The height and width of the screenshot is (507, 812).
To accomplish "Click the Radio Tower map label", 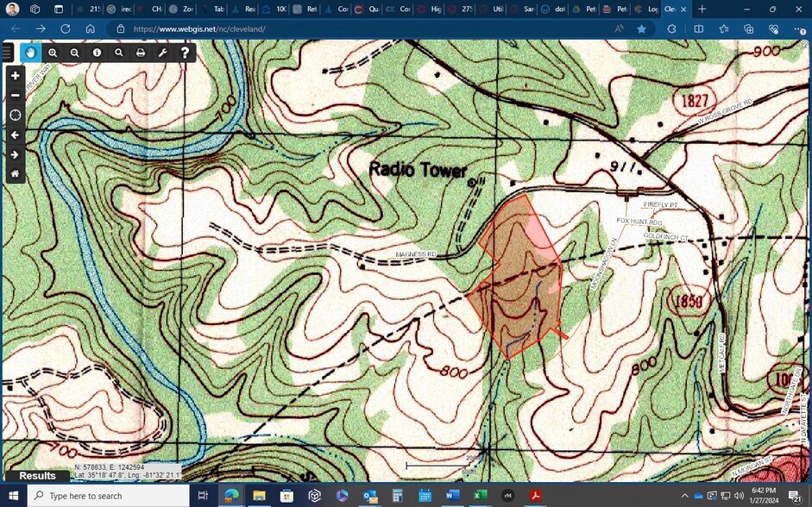I will 418,170.
